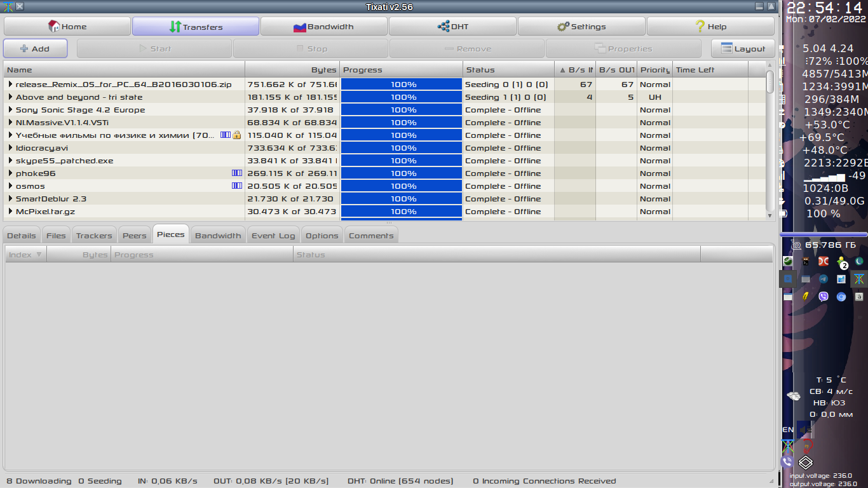Screen dimensions: 868x488
Task: Open the Home section
Action: [x=67, y=27]
